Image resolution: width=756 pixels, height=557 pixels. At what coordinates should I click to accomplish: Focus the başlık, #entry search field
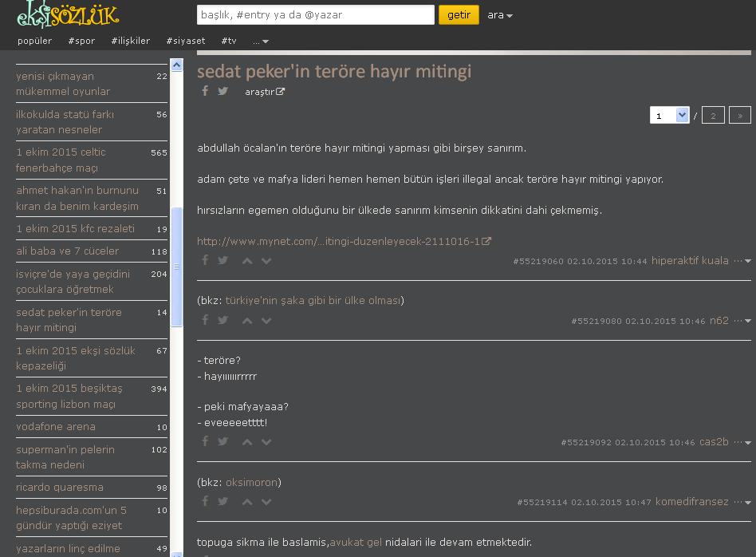click(x=315, y=15)
